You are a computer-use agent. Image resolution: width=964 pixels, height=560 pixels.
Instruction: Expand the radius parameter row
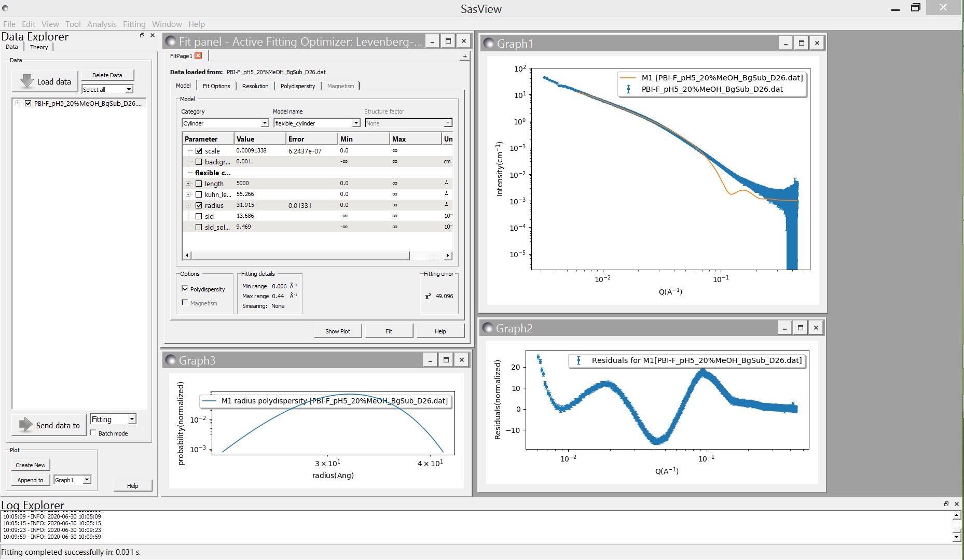click(x=188, y=205)
